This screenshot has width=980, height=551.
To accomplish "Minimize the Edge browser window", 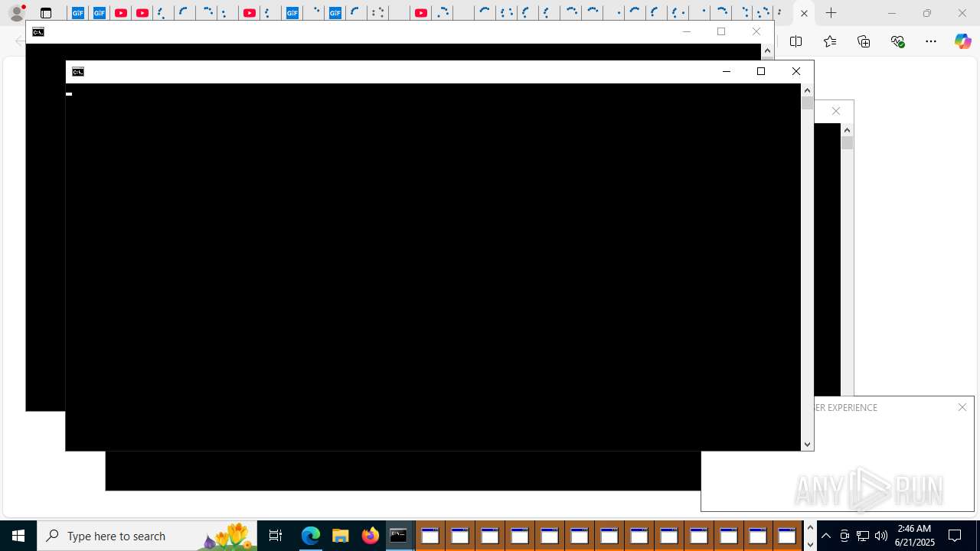I will (x=891, y=13).
